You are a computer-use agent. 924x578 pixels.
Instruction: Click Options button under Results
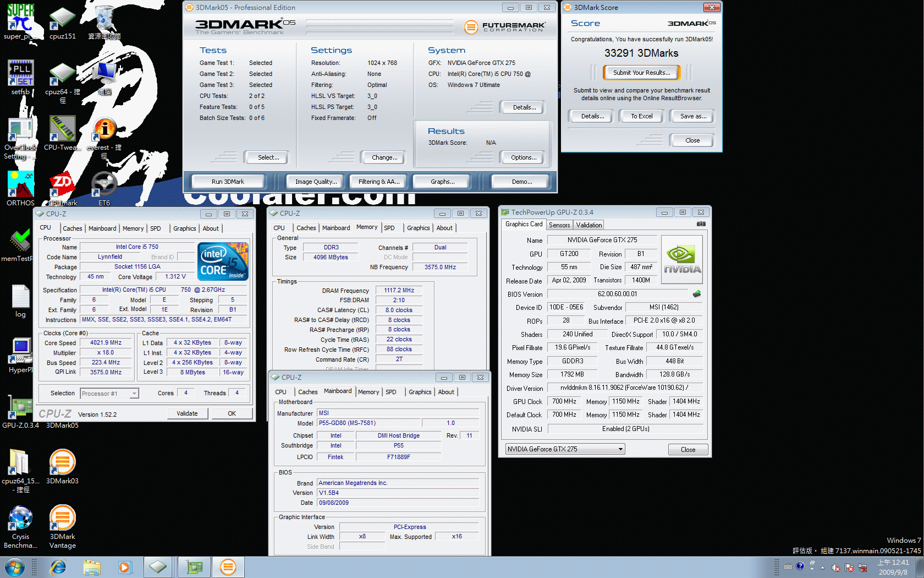click(x=524, y=157)
